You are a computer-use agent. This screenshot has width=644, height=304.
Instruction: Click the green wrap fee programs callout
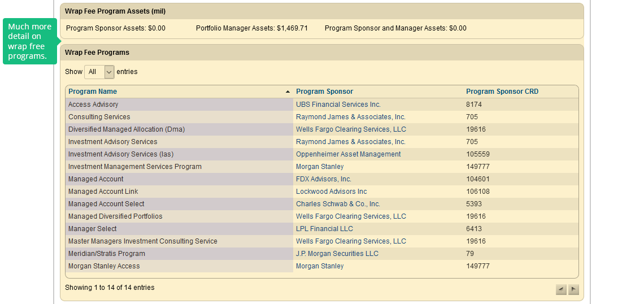pyautogui.click(x=30, y=41)
